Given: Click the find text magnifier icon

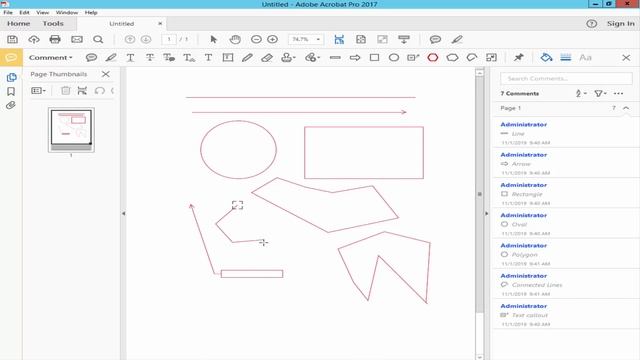Looking at the screenshot, I should [98, 39].
